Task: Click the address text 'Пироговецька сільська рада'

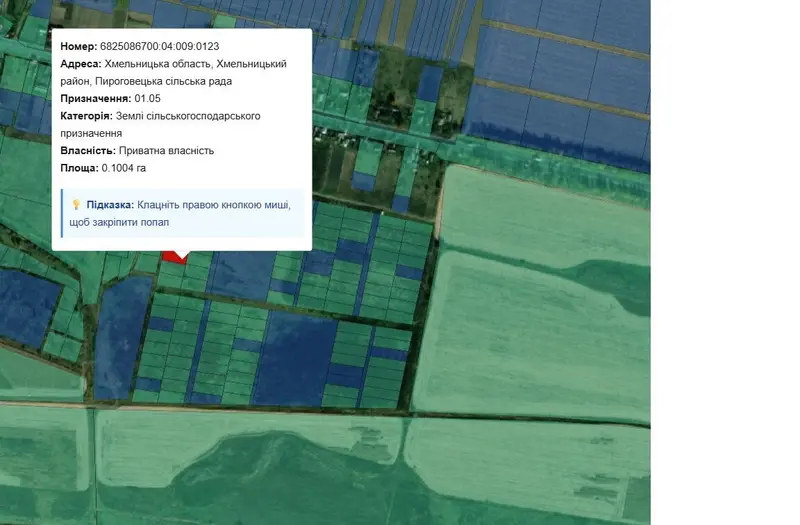Action: pos(163,81)
